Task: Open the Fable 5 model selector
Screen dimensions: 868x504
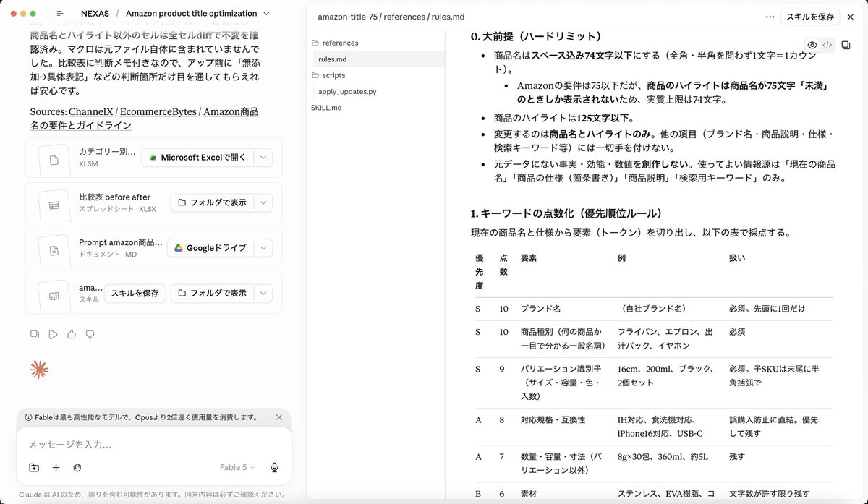Action: pos(237,468)
